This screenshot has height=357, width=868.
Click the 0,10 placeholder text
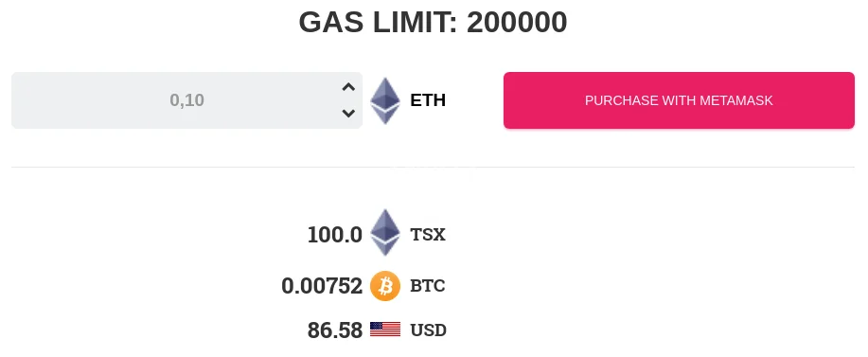[x=187, y=100]
